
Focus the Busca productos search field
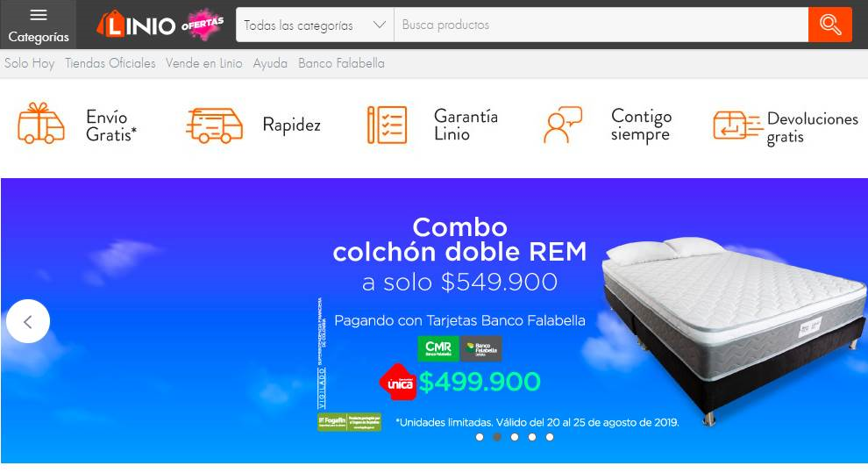(601, 25)
